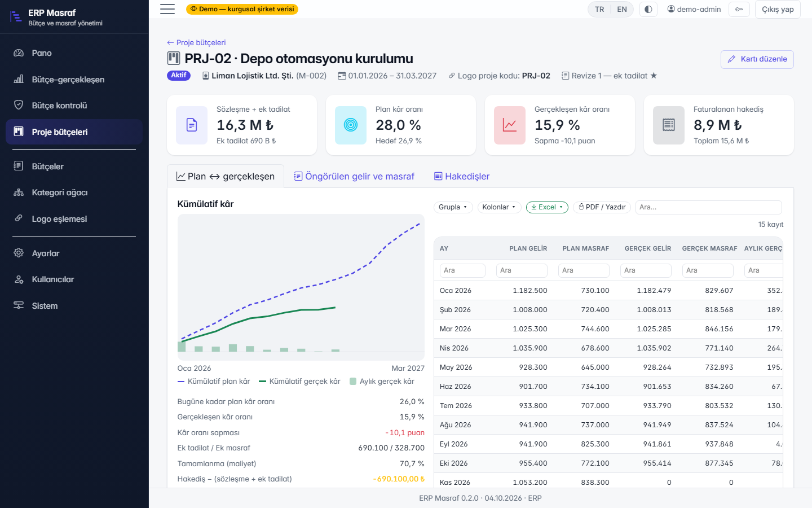Open Bütçe–gerçekleşen bar chart icon

pos(19,79)
